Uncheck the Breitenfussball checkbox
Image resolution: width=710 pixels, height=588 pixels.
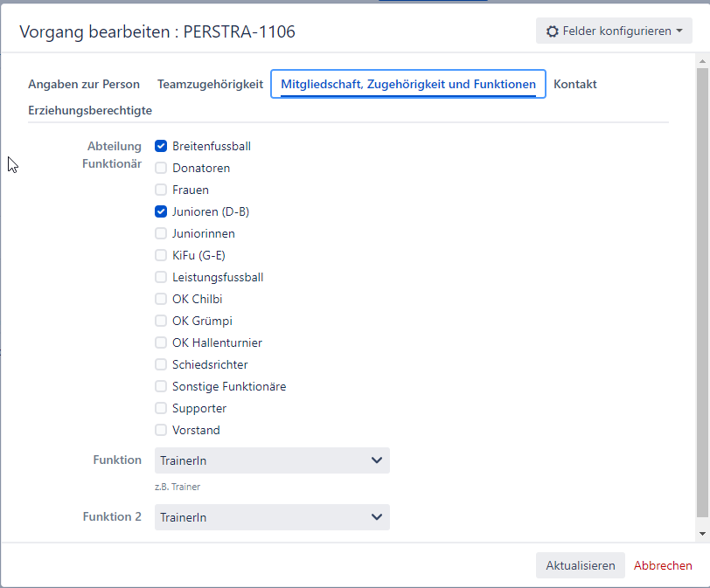(161, 146)
